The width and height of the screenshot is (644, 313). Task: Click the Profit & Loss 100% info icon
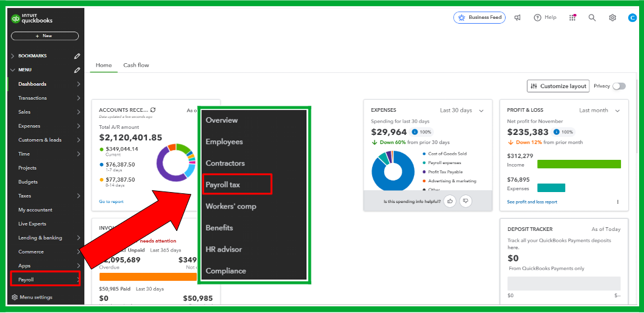(557, 132)
